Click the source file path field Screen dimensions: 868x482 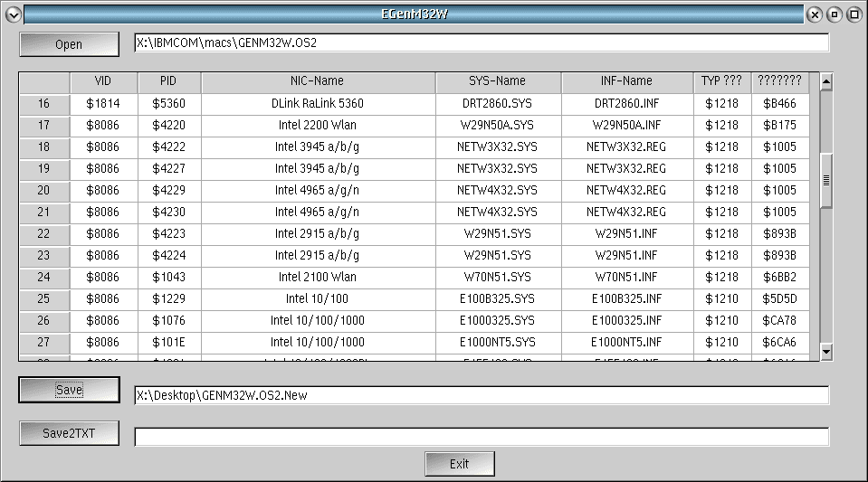click(481, 43)
